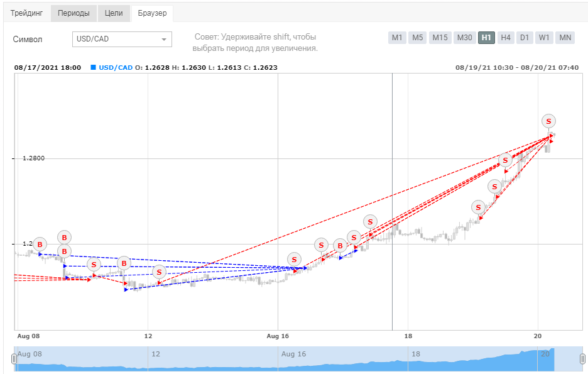
Task: Click the topmost S sell marker near Aug 20
Action: tap(548, 121)
